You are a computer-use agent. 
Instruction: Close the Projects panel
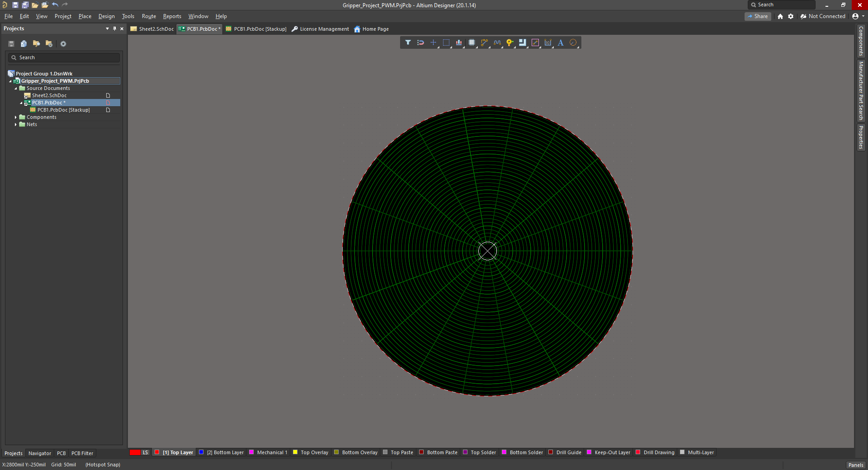[x=122, y=28]
